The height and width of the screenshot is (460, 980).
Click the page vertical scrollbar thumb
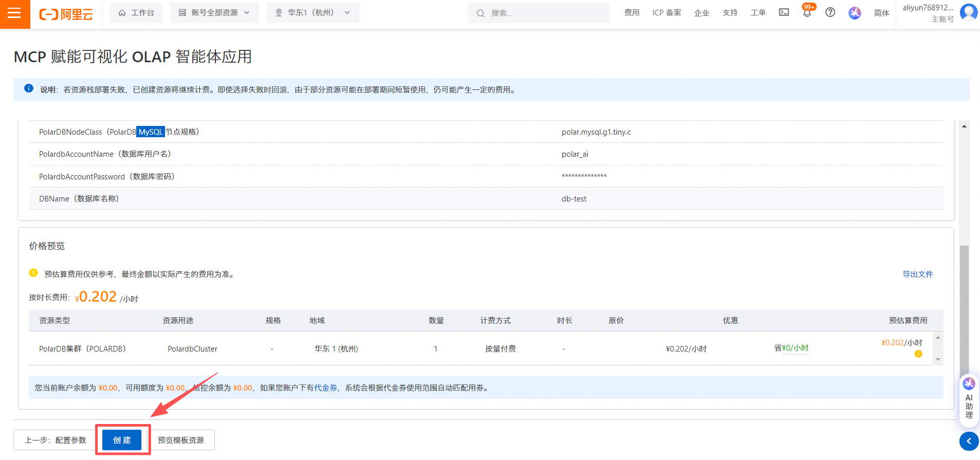click(x=964, y=314)
